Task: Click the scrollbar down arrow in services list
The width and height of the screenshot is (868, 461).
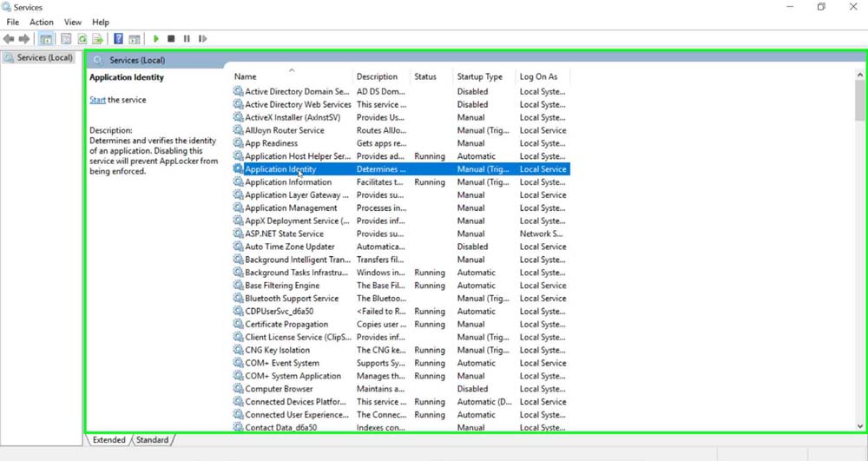Action: tap(860, 426)
